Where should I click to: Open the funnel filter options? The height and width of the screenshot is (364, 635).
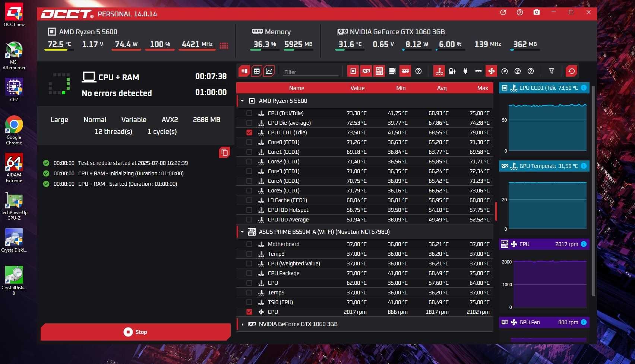552,71
